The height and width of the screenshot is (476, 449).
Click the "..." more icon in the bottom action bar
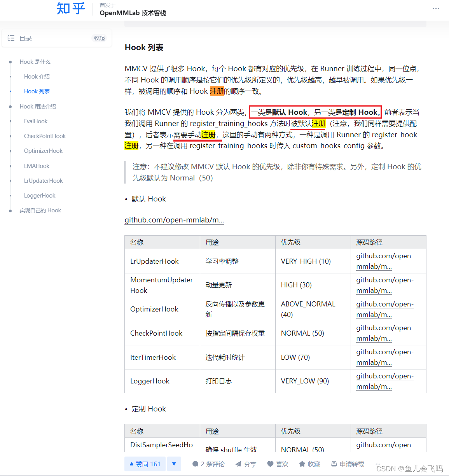(x=377, y=464)
